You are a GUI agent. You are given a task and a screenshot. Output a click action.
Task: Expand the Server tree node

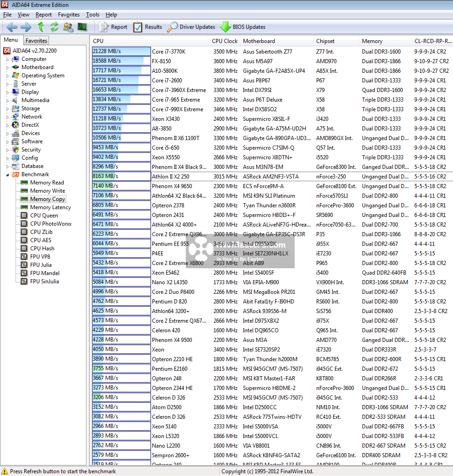click(8, 84)
